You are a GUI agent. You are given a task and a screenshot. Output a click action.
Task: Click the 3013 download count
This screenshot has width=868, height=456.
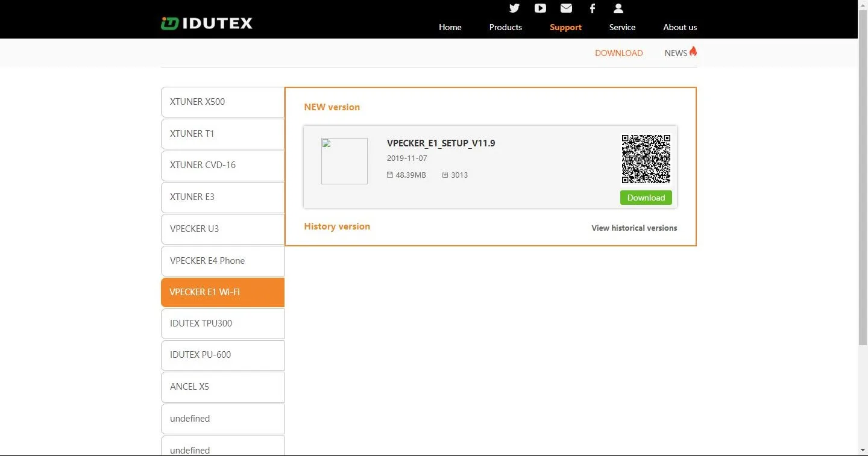coord(459,175)
